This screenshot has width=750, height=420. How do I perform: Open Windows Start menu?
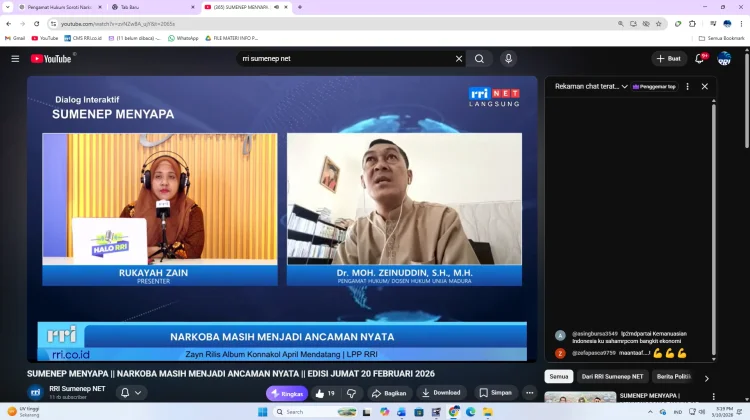[x=263, y=412]
